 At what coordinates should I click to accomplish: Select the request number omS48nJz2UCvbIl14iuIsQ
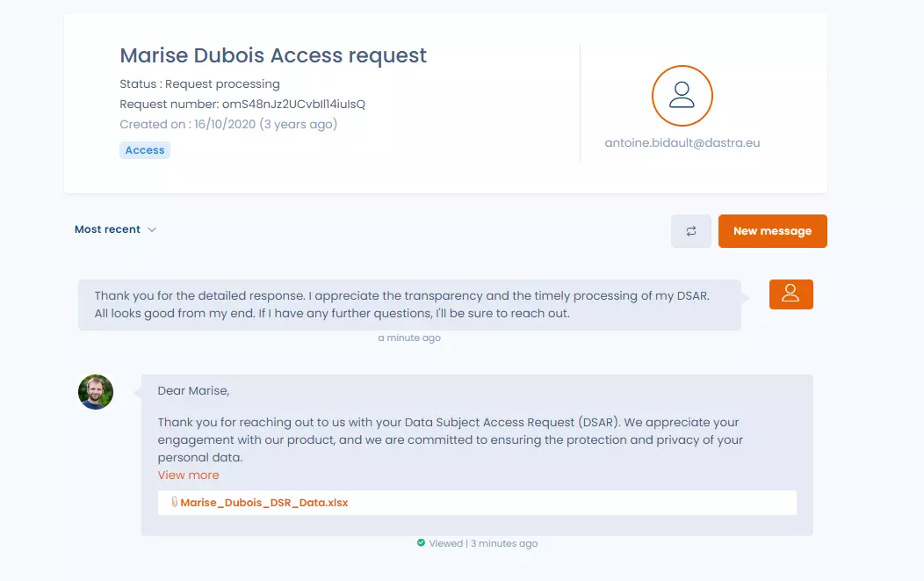click(293, 105)
